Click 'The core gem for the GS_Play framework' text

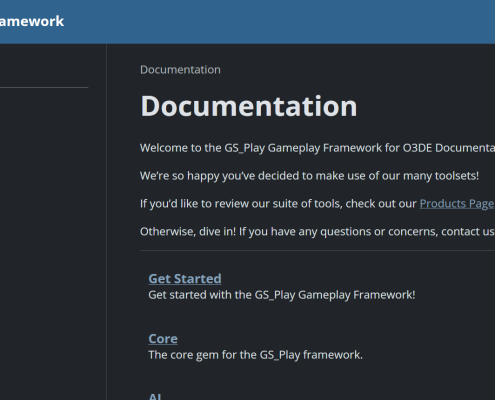pyautogui.click(x=255, y=355)
